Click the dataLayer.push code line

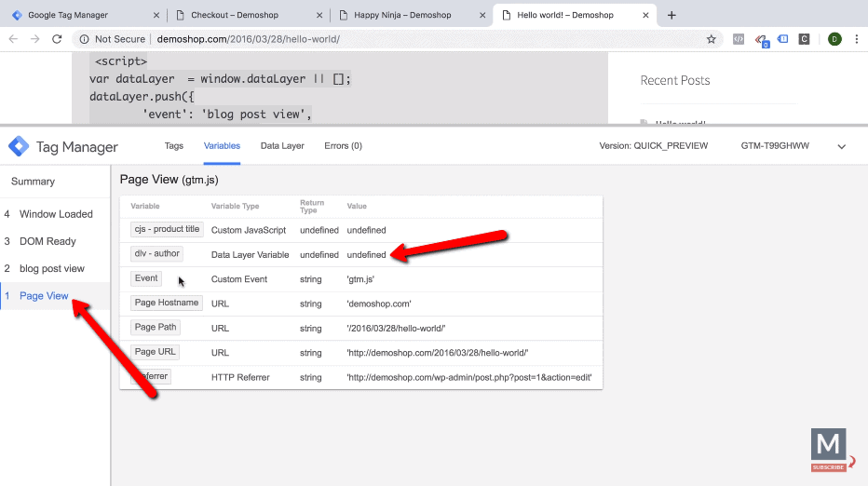click(142, 97)
